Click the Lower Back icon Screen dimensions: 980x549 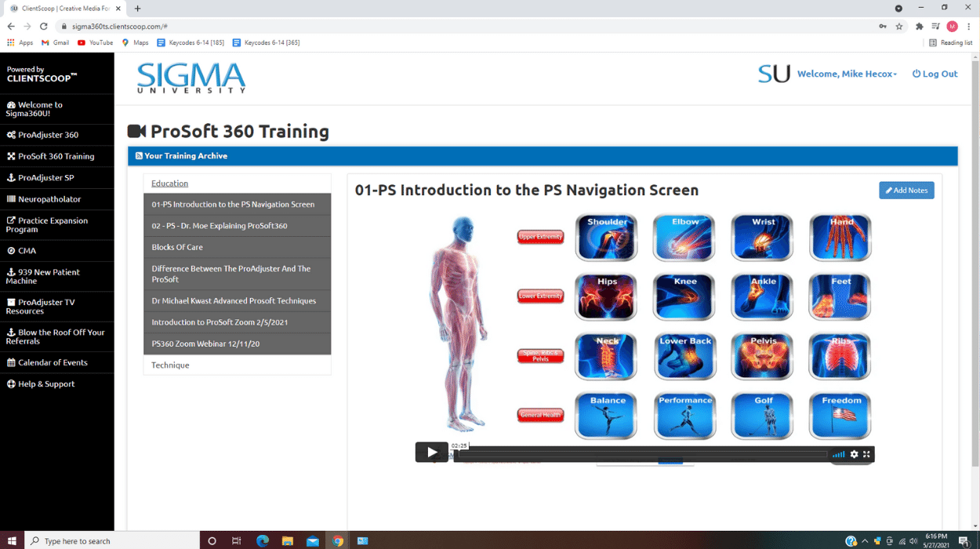coord(684,357)
